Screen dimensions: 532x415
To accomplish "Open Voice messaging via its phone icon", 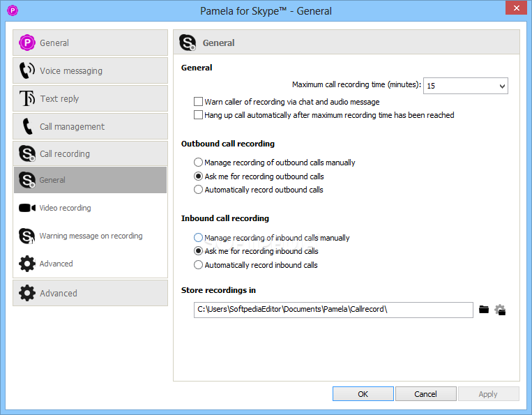I will pyautogui.click(x=26, y=70).
